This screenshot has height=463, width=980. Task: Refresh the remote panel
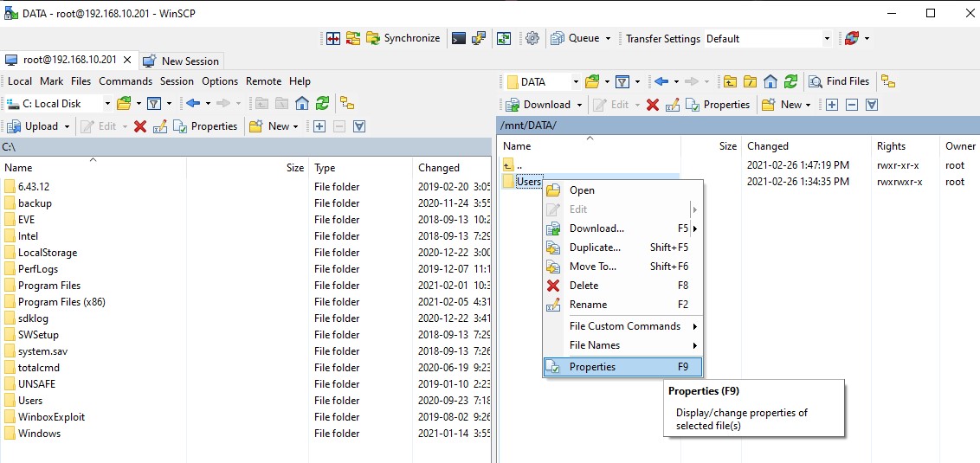click(x=791, y=82)
